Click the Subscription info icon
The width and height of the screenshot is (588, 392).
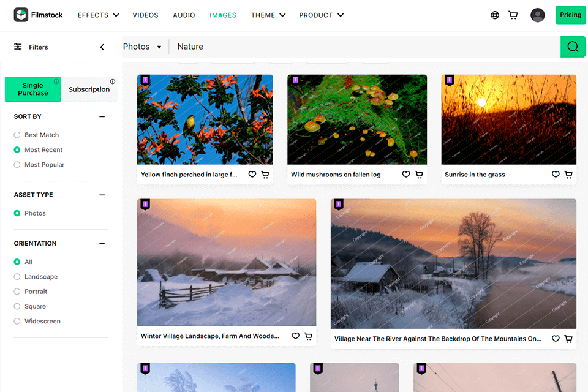113,81
